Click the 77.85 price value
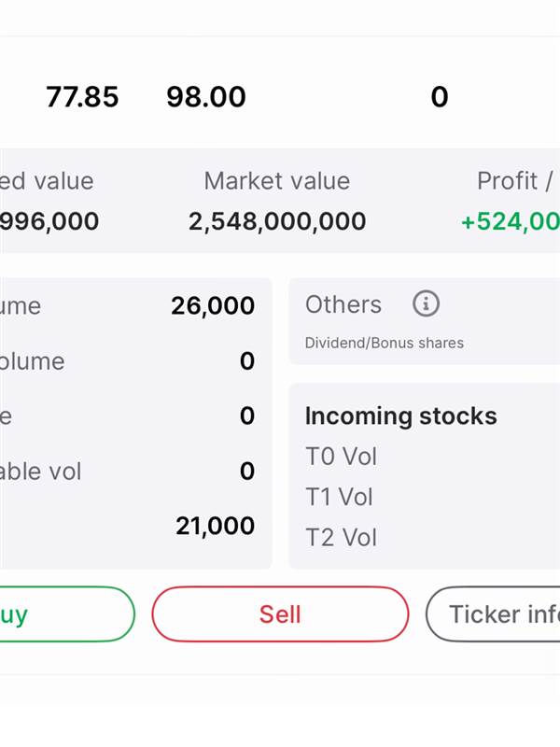 tap(82, 97)
